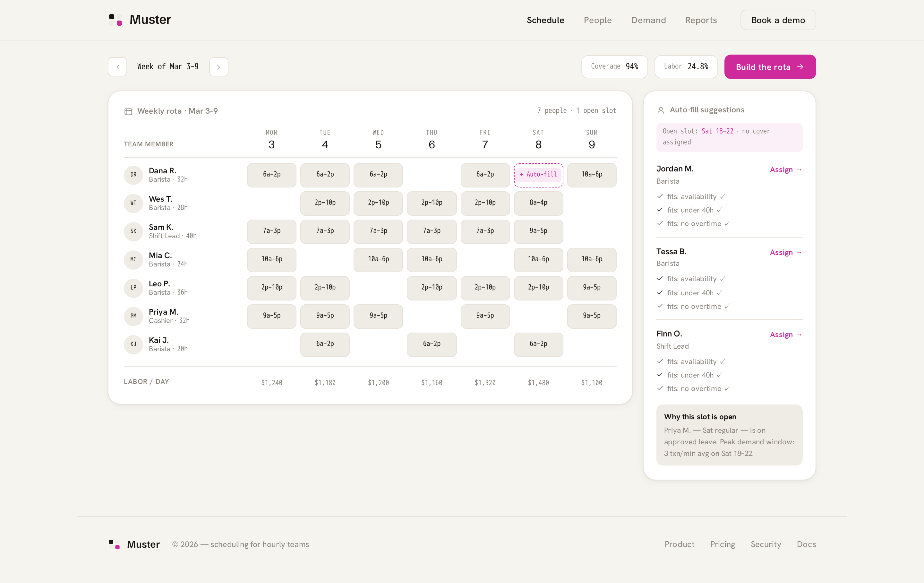Select Sam K.'s Saturday 9a-5p shift

coord(538,231)
